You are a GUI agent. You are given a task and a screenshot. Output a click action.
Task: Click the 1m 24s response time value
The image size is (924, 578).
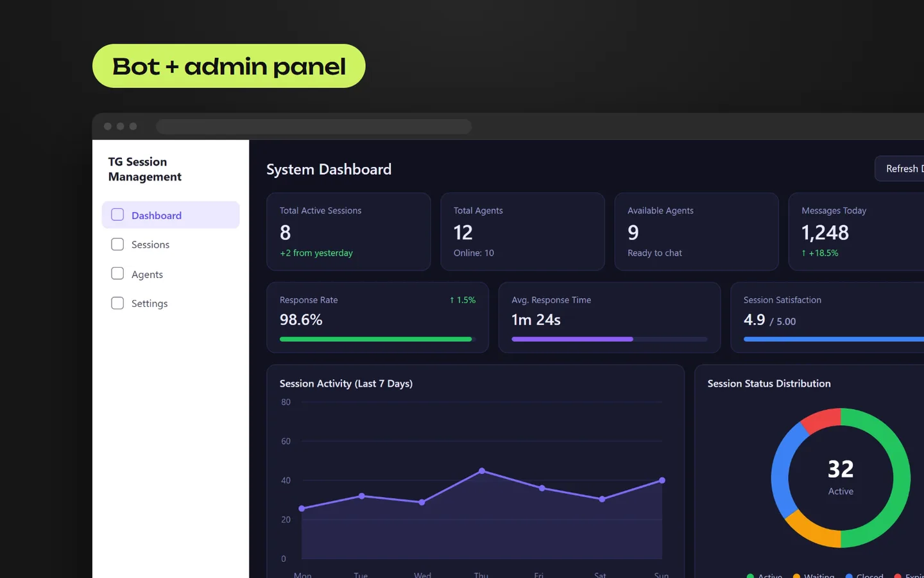(x=536, y=320)
